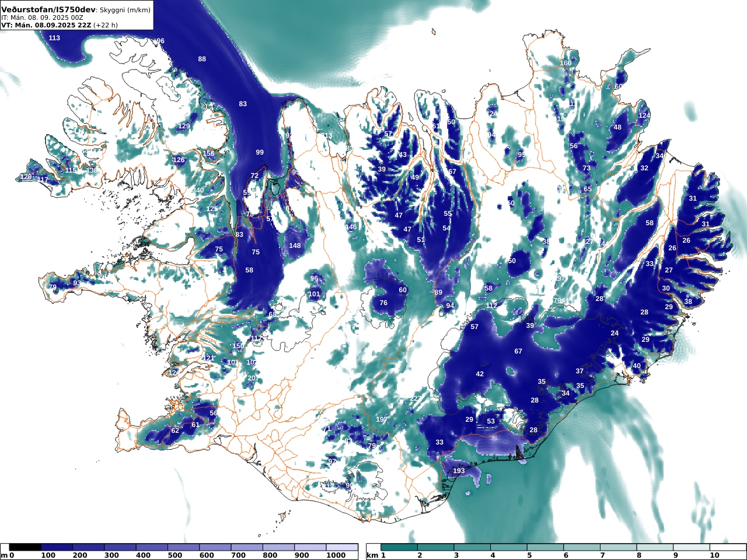Screen dimensions: 747x560
Task: Click visibility value '120' on map
Action: coord(26,177)
